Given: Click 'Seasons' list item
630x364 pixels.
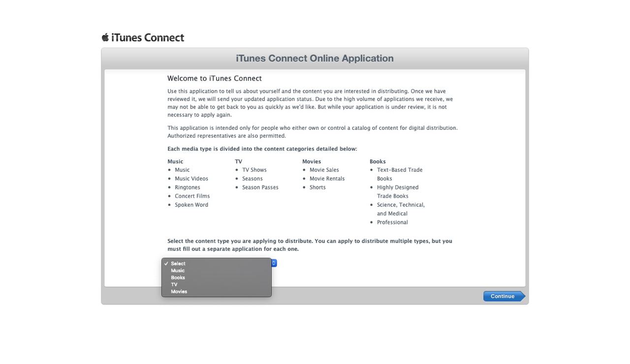Looking at the screenshot, I should pos(252,179).
